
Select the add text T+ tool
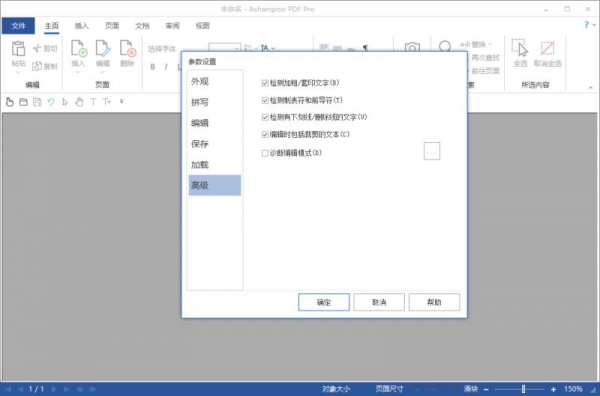pos(107,102)
